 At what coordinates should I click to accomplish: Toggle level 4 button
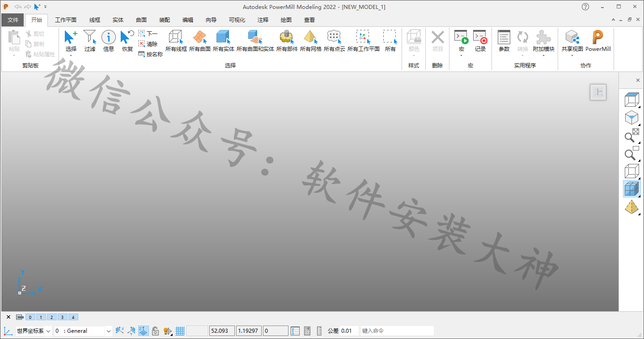click(73, 317)
